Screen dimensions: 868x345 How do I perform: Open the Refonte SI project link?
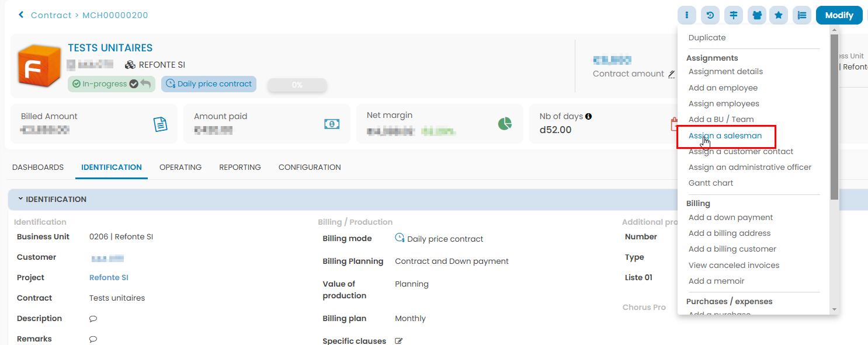pyautogui.click(x=109, y=277)
